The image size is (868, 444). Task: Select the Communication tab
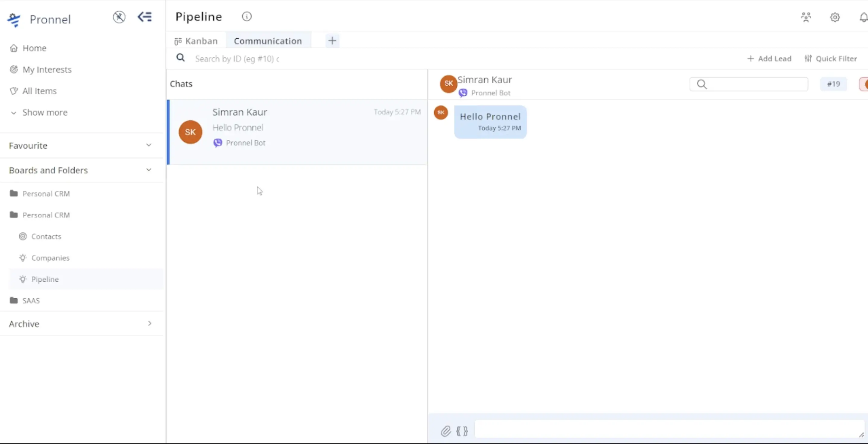[x=268, y=41]
